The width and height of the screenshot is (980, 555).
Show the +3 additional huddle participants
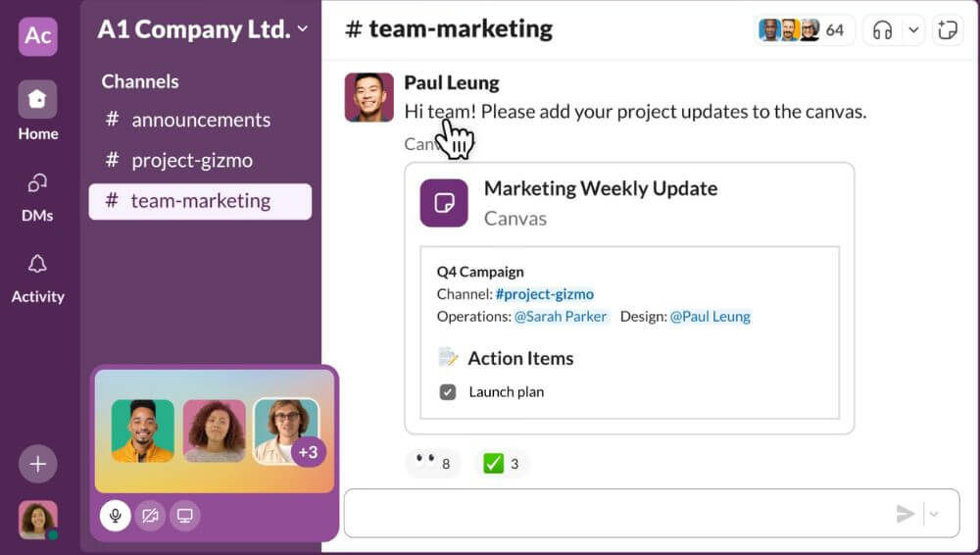click(x=308, y=452)
